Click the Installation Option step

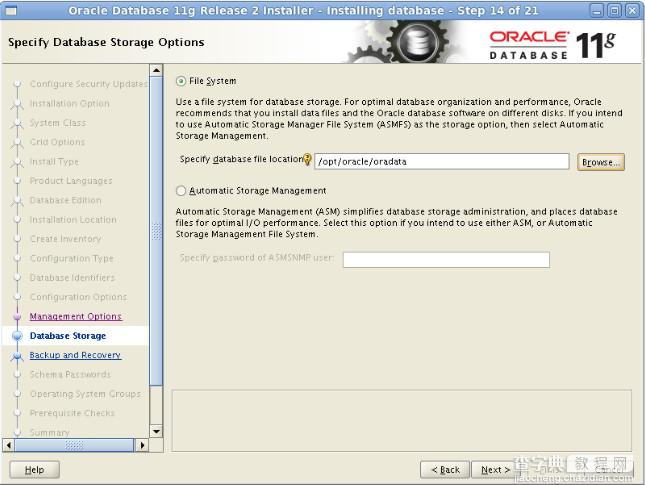click(70, 103)
